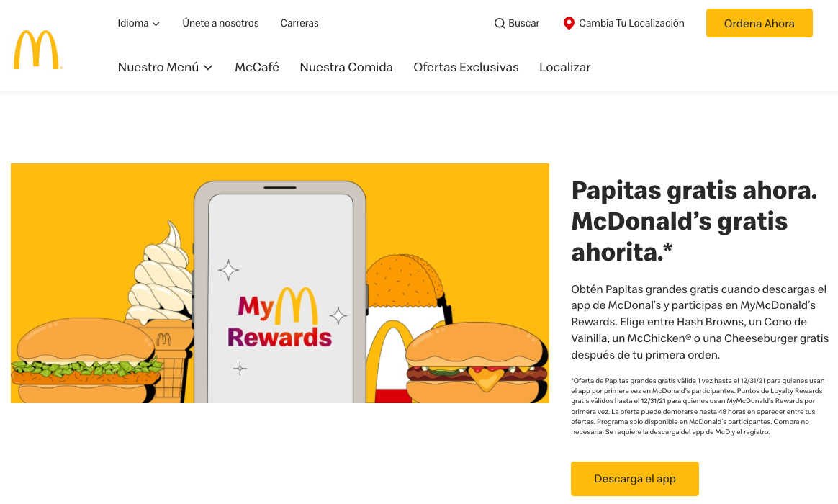The width and height of the screenshot is (838, 504).
Task: Open the Idioma language selector
Action: 138,24
